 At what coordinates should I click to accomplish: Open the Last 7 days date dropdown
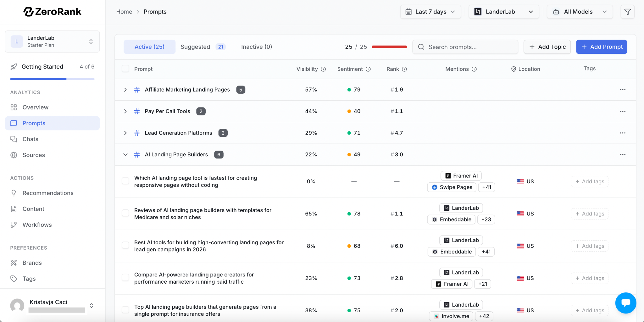(x=430, y=12)
